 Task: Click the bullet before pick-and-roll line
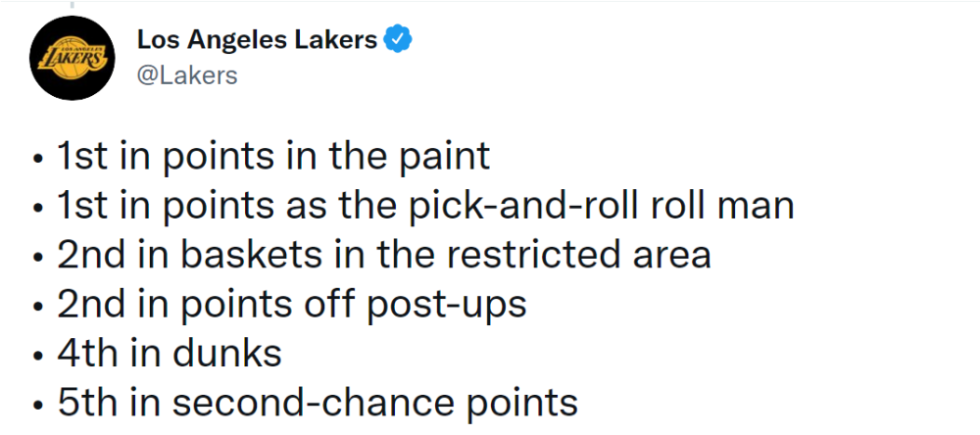pos(39,208)
